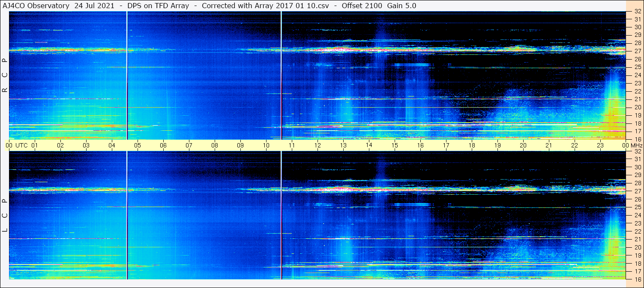Click the white vertical line near 10:35 in LCP panel
The height and width of the screenshot is (288, 644).
pos(281,215)
